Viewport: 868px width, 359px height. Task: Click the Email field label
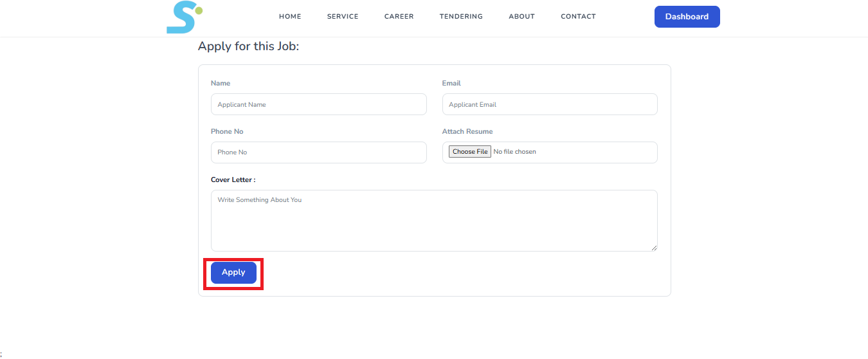451,83
